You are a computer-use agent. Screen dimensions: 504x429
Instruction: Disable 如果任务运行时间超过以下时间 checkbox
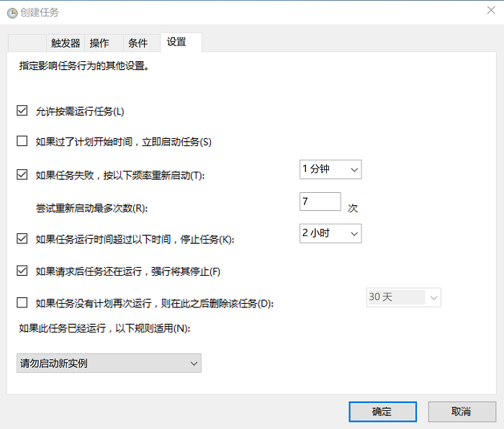click(x=22, y=238)
